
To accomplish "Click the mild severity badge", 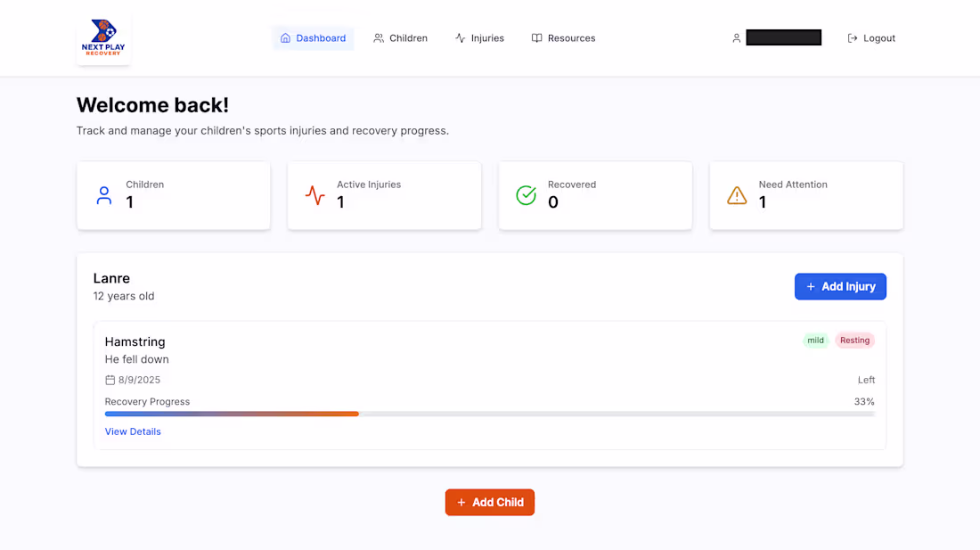I will click(815, 341).
